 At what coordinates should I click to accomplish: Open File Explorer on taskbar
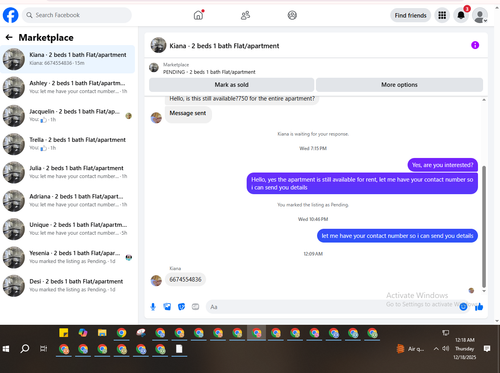point(102,333)
